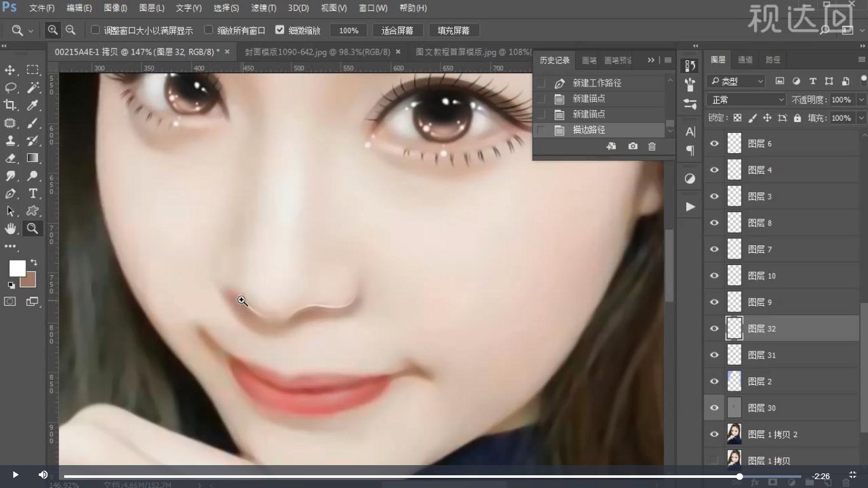Select the Zoom tool in toolbox

tap(32, 229)
